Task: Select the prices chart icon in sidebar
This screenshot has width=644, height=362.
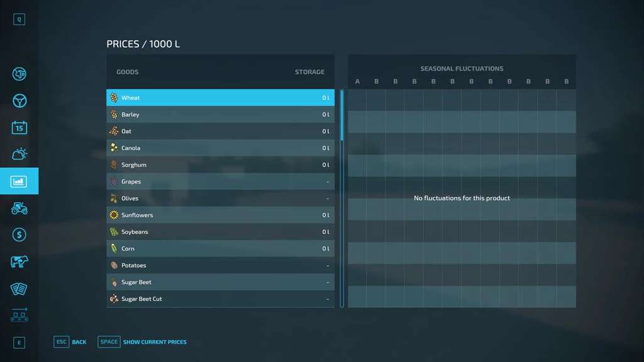Action: pos(19,182)
